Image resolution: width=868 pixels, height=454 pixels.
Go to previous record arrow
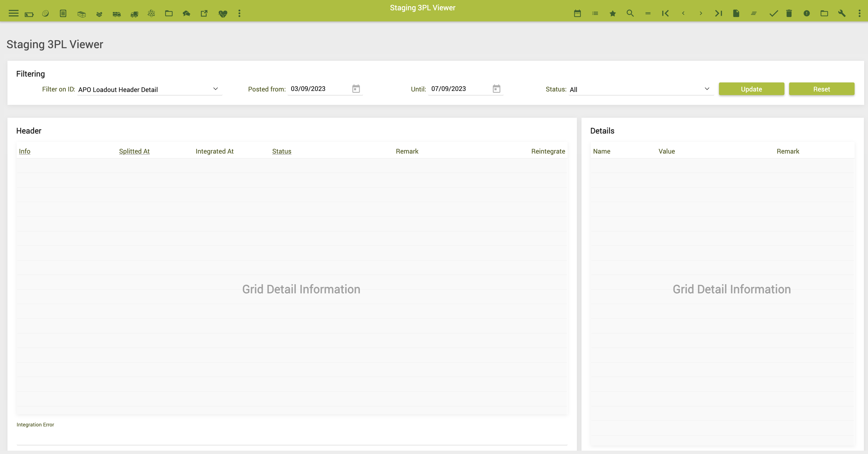pos(683,13)
